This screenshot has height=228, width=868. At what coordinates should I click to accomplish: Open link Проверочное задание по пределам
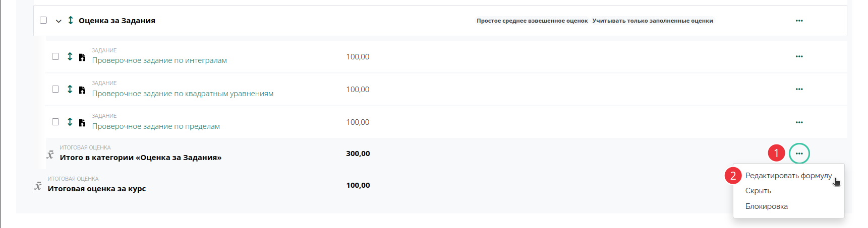pos(156,126)
